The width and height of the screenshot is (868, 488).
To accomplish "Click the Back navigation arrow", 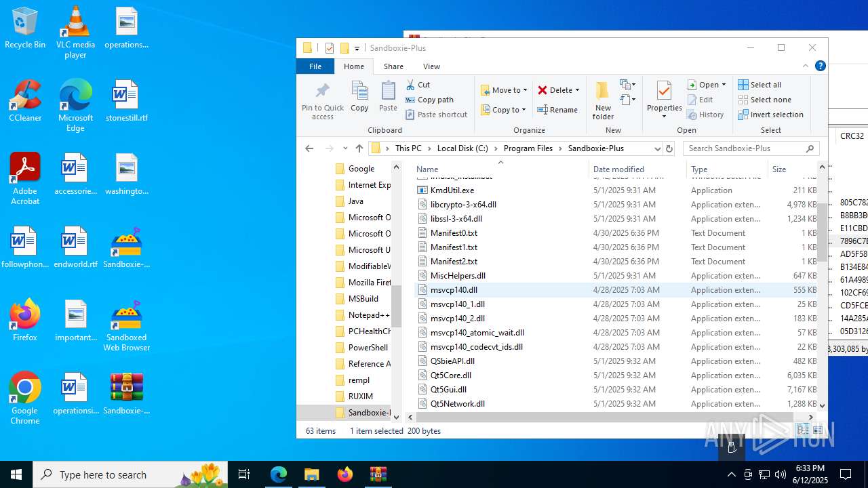I will (309, 148).
